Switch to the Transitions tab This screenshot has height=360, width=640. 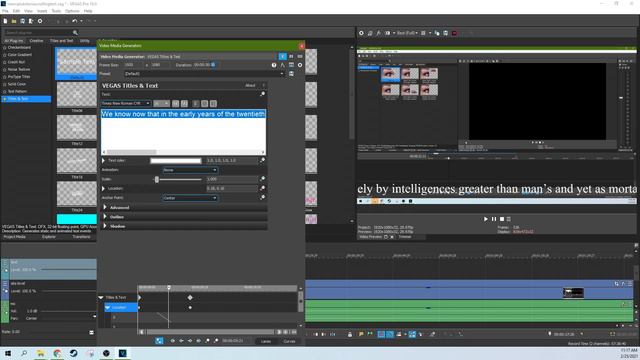click(81, 237)
